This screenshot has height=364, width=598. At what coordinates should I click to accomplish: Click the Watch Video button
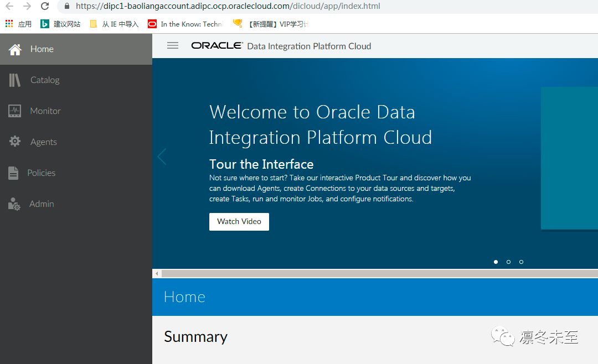pyautogui.click(x=239, y=221)
